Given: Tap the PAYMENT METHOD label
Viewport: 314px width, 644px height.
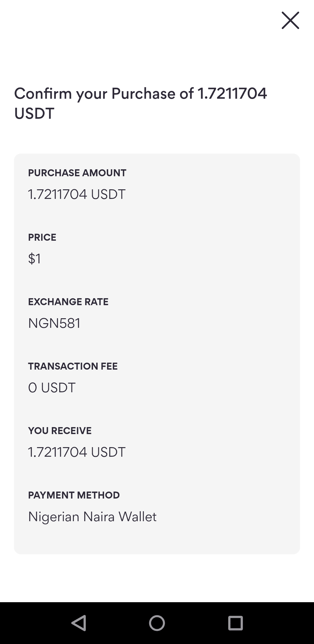Looking at the screenshot, I should pyautogui.click(x=74, y=495).
